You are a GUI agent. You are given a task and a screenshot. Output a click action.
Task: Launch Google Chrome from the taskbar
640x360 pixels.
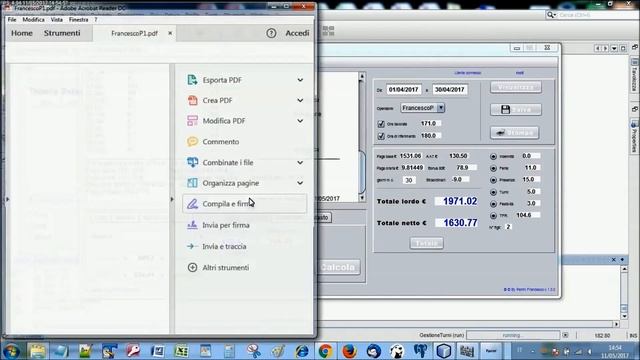[325, 351]
